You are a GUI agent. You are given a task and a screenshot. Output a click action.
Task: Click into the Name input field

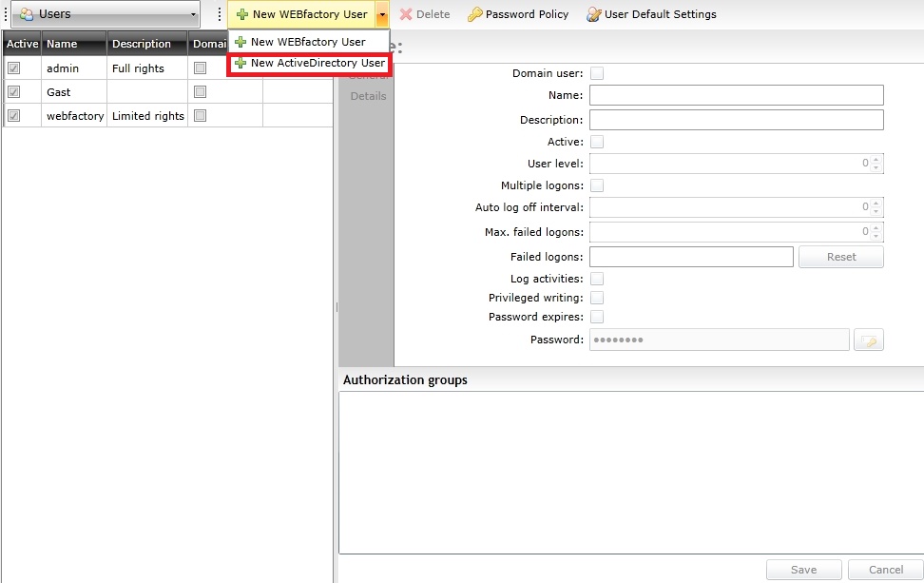pos(736,95)
